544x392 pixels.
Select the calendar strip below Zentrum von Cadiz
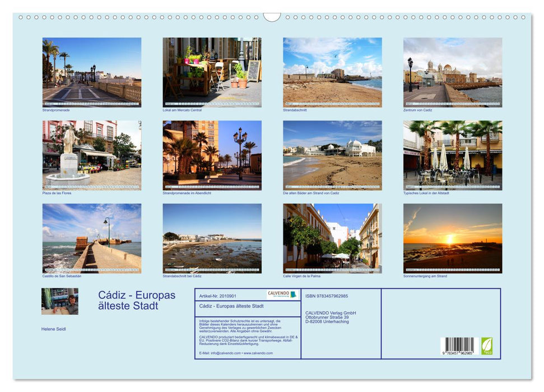451,102
